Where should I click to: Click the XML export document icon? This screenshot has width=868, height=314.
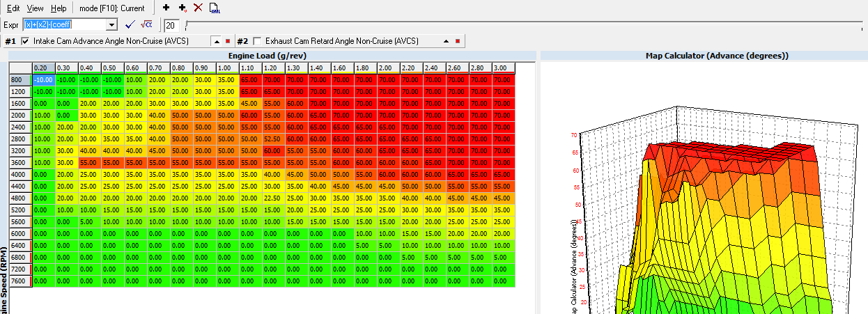(x=215, y=8)
